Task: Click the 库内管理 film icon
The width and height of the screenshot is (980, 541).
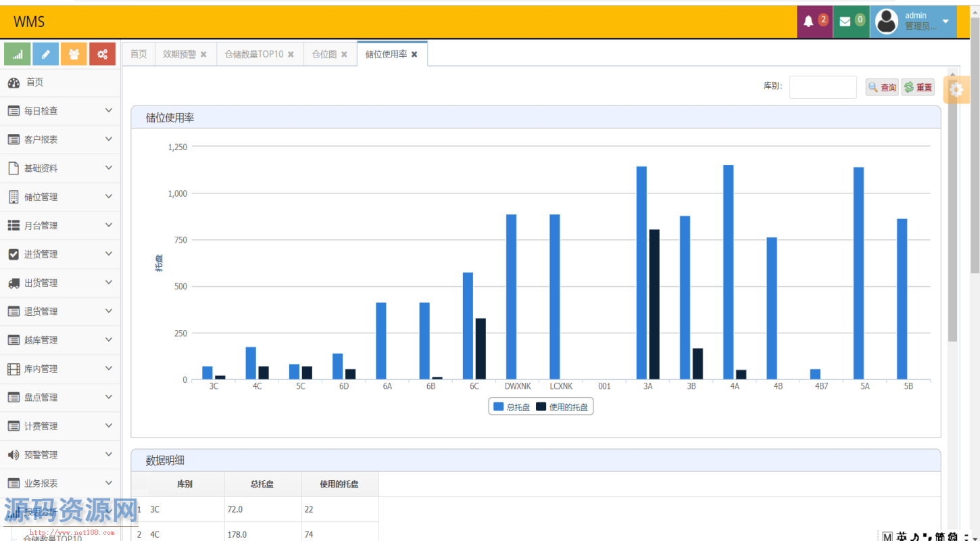Action: pyautogui.click(x=14, y=369)
